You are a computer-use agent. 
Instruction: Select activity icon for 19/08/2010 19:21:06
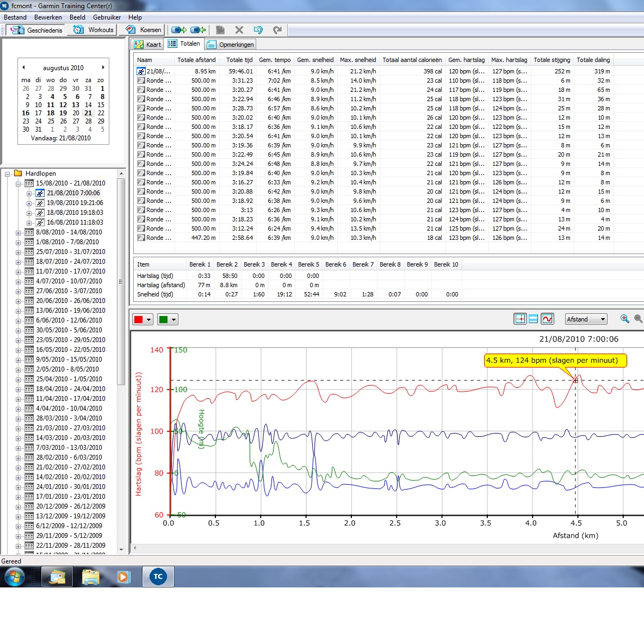tap(40, 203)
